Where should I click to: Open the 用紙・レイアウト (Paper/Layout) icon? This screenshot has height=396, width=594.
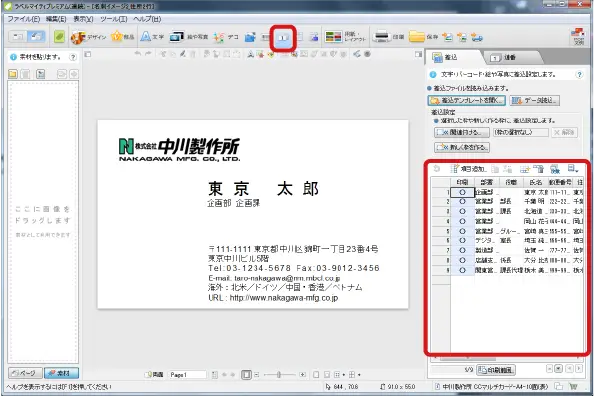345,37
